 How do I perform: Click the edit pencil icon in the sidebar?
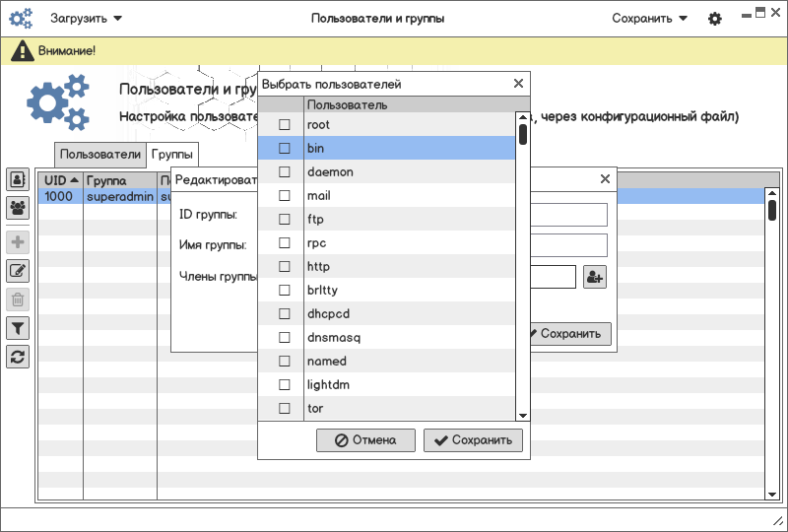pos(18,271)
